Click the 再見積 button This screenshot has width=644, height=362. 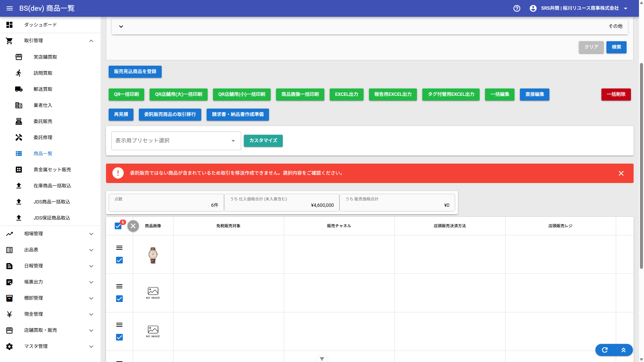121,115
